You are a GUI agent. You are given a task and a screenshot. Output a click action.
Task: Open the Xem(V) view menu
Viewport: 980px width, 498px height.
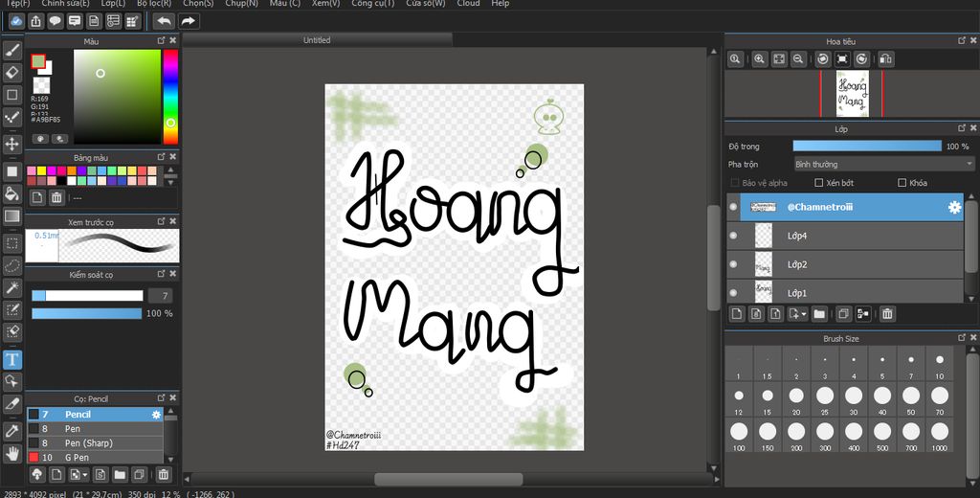click(325, 3)
